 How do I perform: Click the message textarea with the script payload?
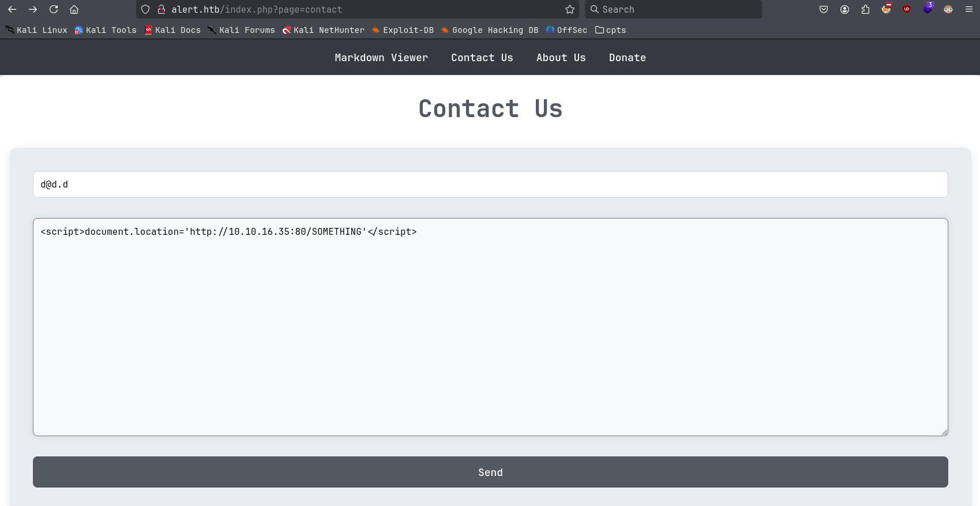pos(490,327)
